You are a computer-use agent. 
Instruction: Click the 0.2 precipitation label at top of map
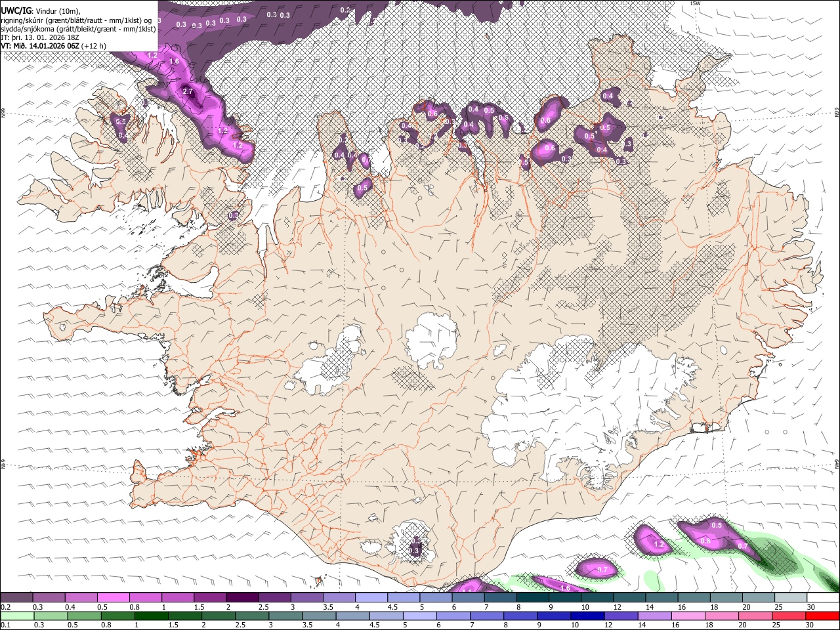(345, 10)
